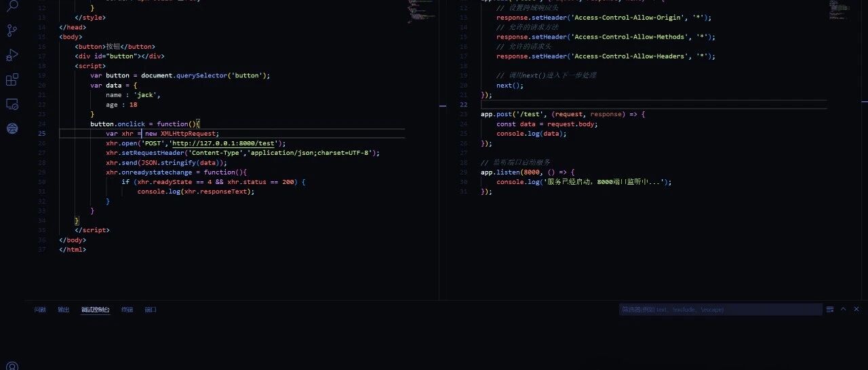The height and width of the screenshot is (370, 868).
Task: Click 'app.post('/test'' in right editor
Action: coord(513,114)
